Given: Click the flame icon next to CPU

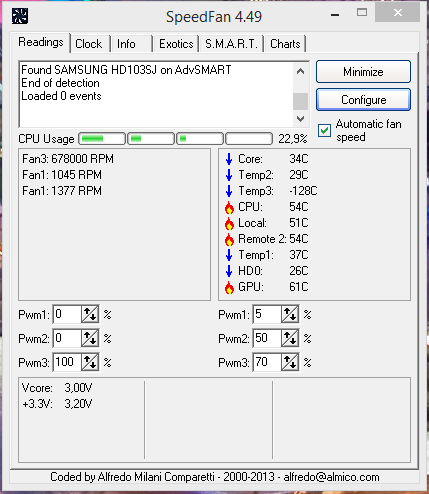Looking at the screenshot, I should point(229,207).
